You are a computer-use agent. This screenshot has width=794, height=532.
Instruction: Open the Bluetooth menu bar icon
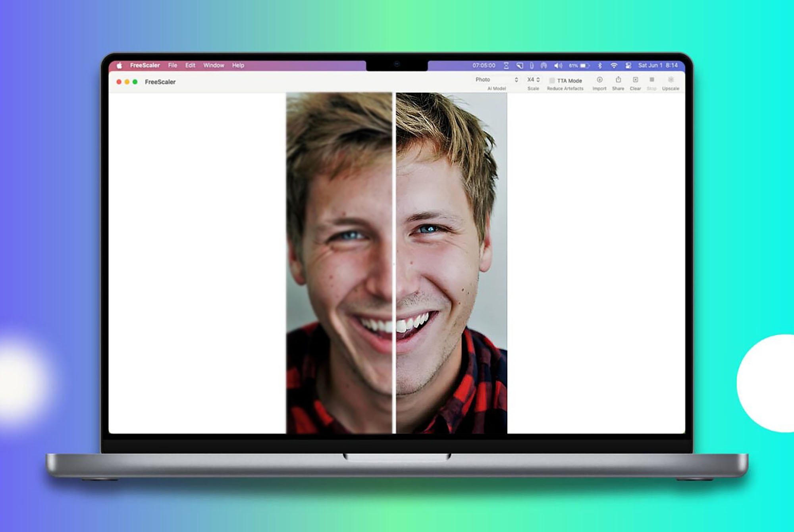pyautogui.click(x=600, y=66)
